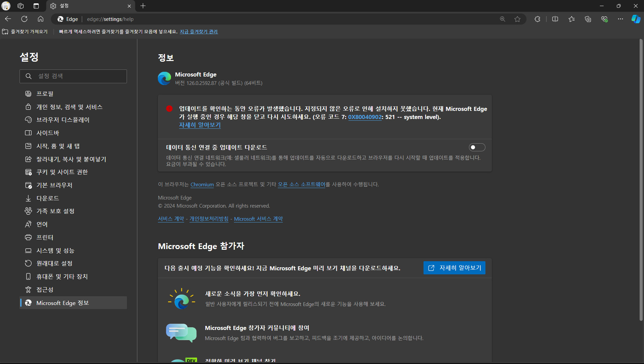
Task: Open the Extensions puzzle icon
Action: coord(537,19)
